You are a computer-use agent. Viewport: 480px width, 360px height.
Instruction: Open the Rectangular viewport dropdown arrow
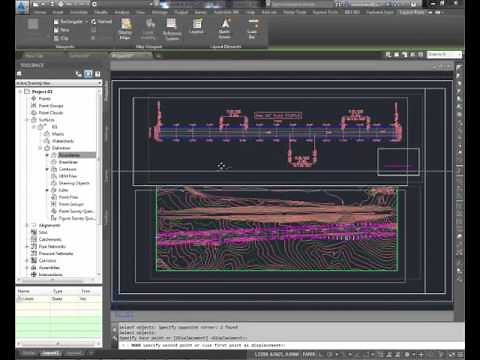(x=87, y=22)
